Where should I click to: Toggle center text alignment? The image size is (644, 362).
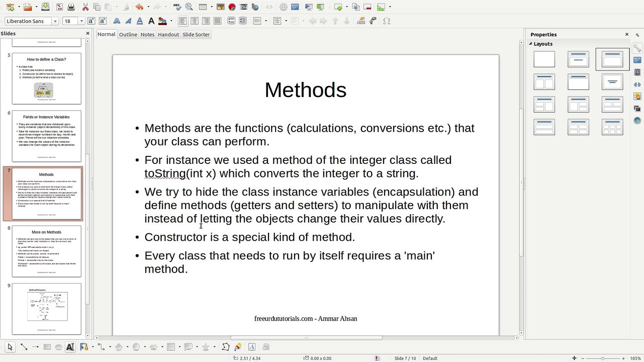pos(194,21)
